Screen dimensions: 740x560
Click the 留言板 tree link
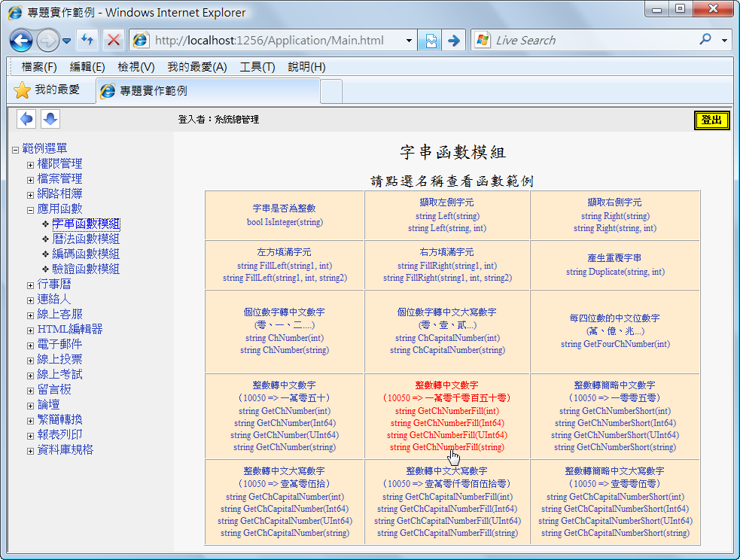point(53,389)
